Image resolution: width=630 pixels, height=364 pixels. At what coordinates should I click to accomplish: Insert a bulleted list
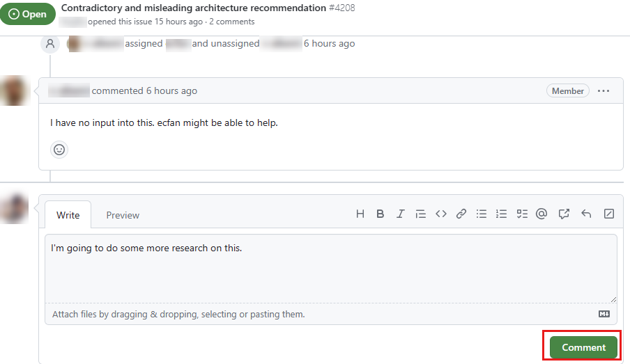tap(482, 214)
